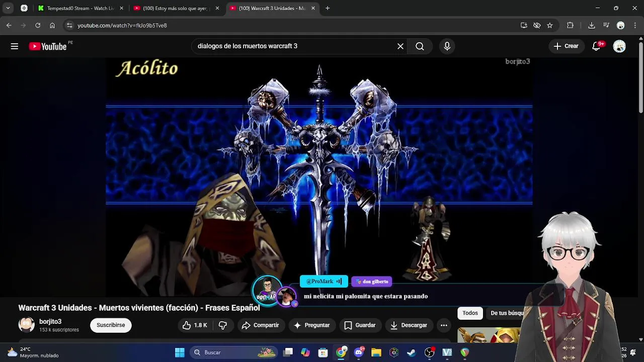Open the media controls icon
Screen dimensions: 644x362
point(606,25)
